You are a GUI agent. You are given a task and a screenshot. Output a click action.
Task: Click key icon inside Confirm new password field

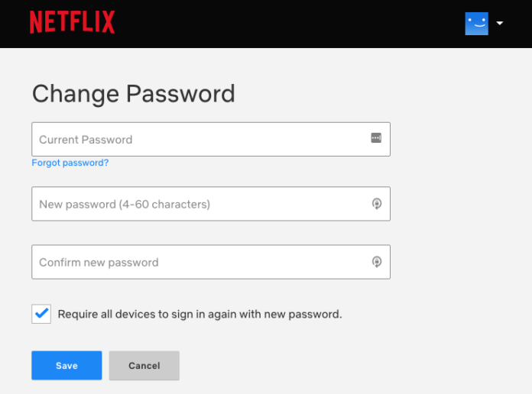point(376,262)
